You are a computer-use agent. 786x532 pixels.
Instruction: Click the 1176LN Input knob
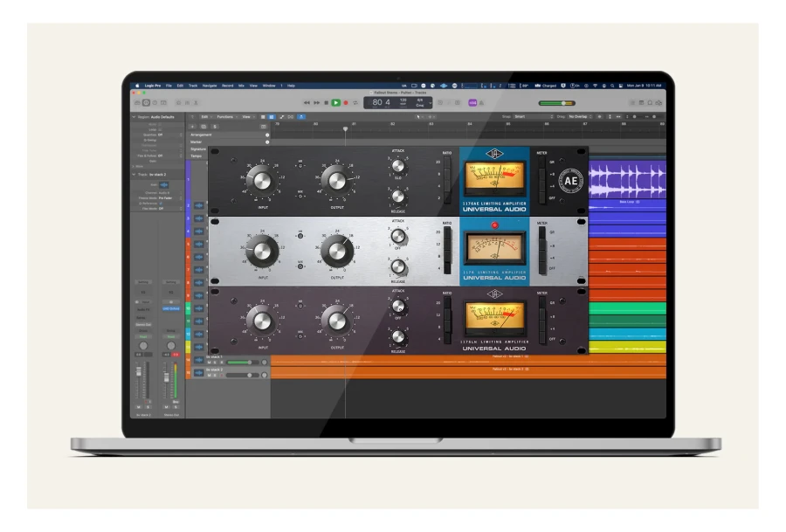262,321
